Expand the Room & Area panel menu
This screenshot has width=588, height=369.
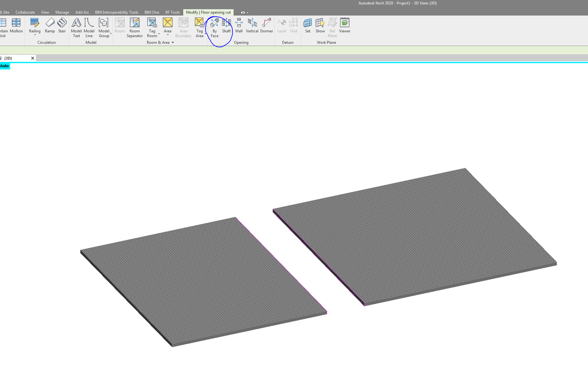pyautogui.click(x=173, y=43)
